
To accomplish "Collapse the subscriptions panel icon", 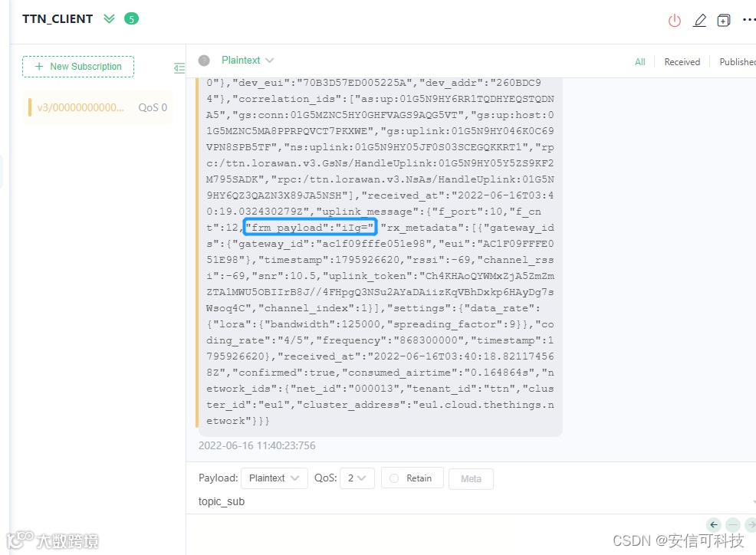I will tap(179, 68).
